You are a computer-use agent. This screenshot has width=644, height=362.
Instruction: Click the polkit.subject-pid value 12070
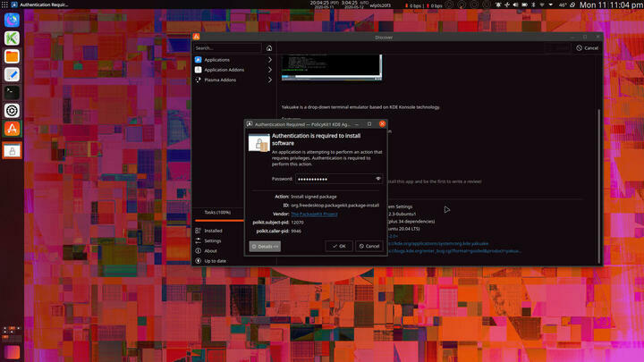tap(297, 223)
